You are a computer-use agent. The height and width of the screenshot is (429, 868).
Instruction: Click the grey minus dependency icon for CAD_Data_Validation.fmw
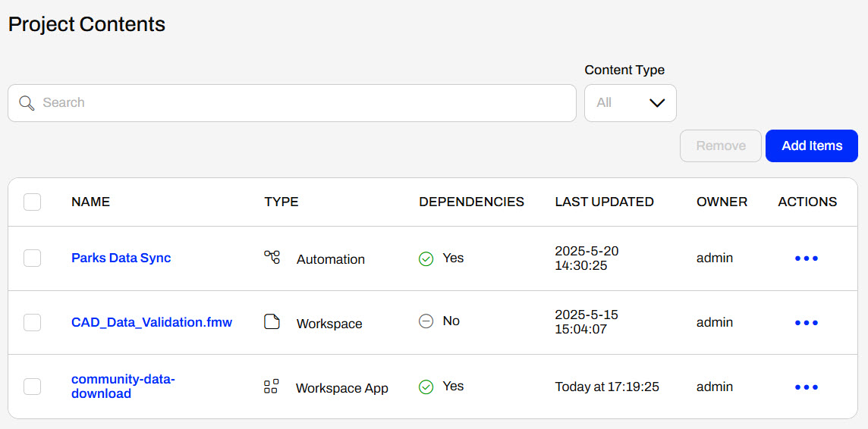426,321
